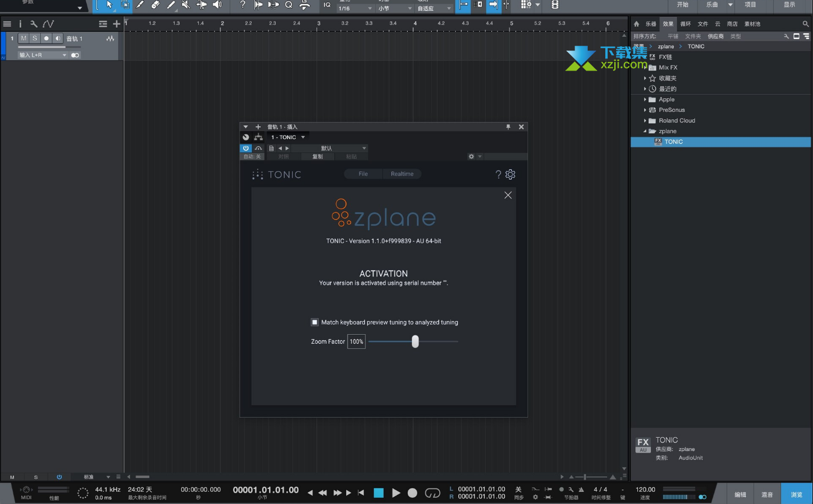
Task: Open the browser search magnifier
Action: [805, 24]
